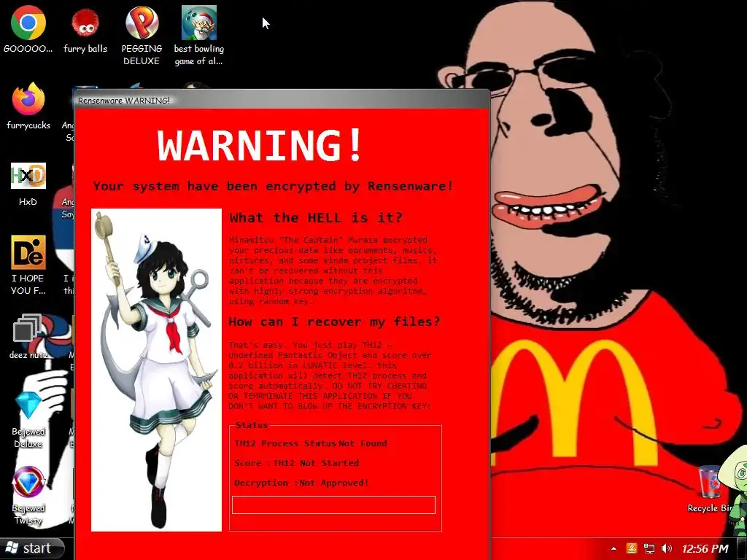Image resolution: width=747 pixels, height=560 pixels.
Task: Open the best bowling game shortcut
Action: (x=198, y=36)
